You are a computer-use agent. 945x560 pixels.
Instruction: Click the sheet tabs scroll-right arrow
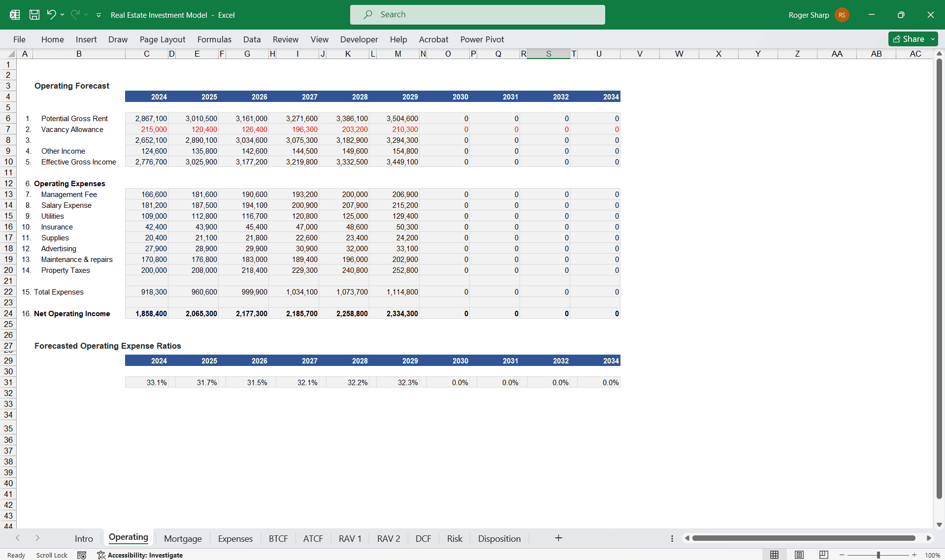pos(37,538)
